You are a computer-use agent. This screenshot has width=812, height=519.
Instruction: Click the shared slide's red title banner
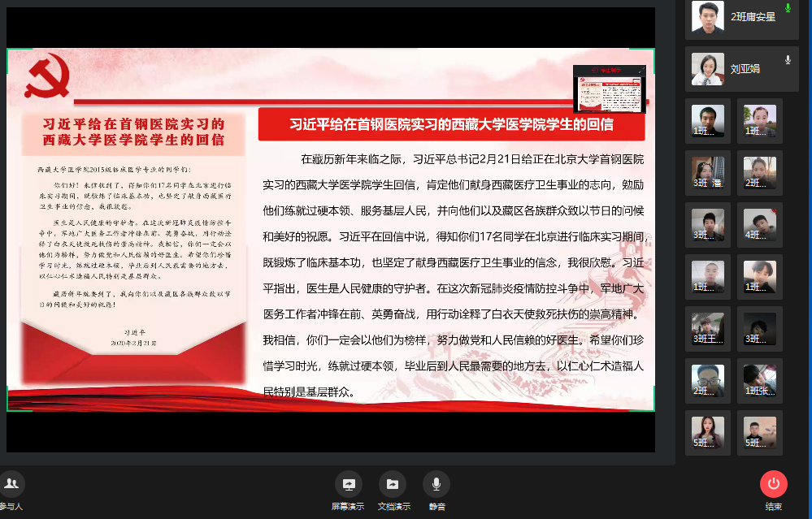pyautogui.click(x=451, y=124)
